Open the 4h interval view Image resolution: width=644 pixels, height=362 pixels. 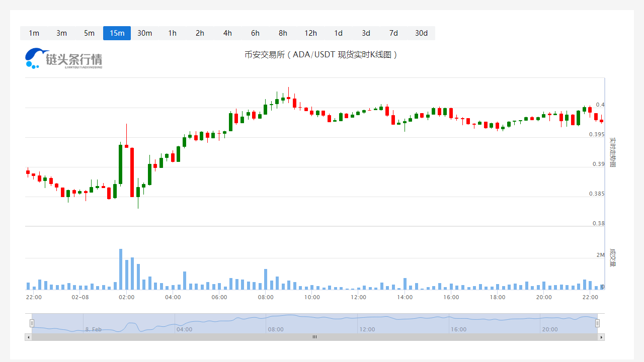[x=227, y=33]
